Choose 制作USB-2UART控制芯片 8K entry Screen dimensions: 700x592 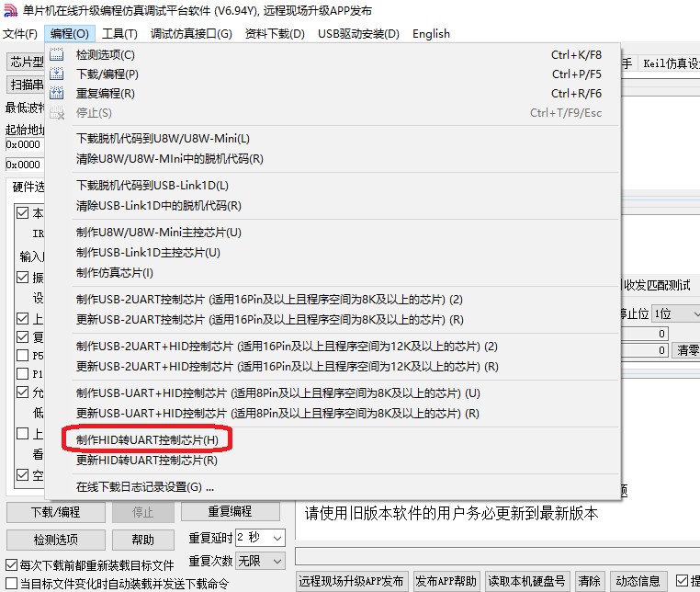[333, 300]
